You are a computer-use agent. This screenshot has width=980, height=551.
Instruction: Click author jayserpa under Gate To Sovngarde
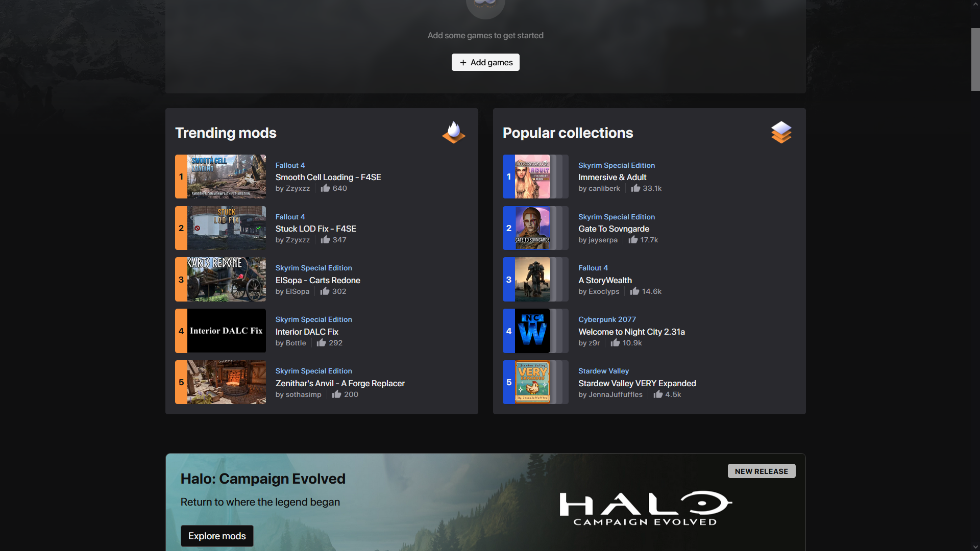click(603, 240)
